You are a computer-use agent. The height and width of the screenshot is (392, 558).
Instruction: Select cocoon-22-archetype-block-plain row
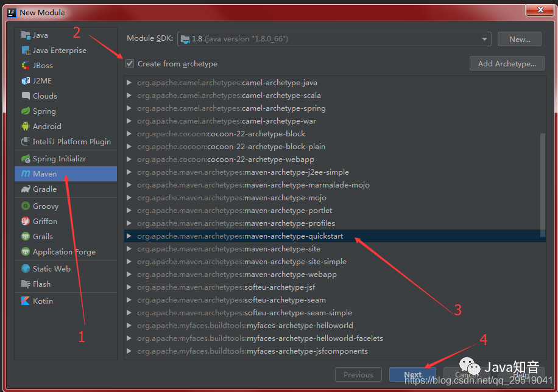[x=334, y=147]
